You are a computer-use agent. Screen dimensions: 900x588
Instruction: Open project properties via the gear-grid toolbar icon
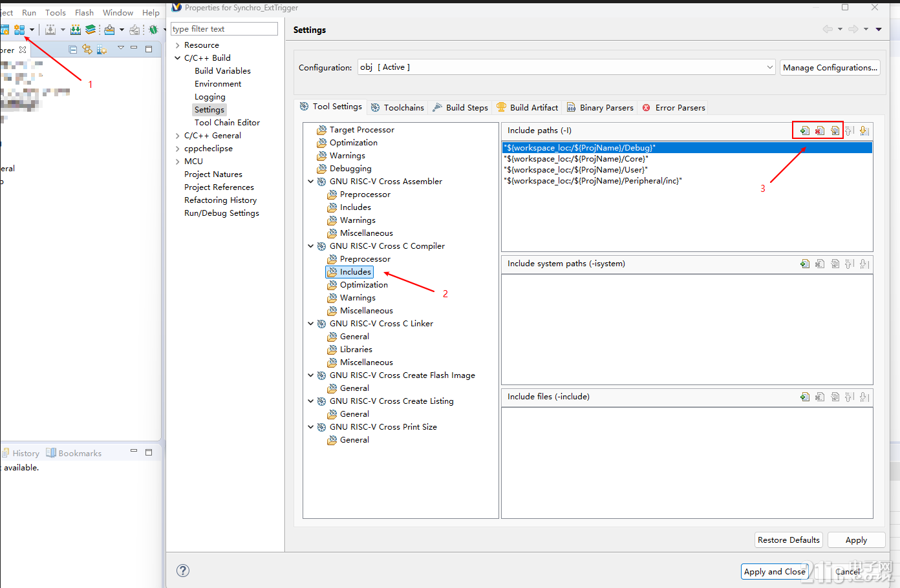click(19, 30)
